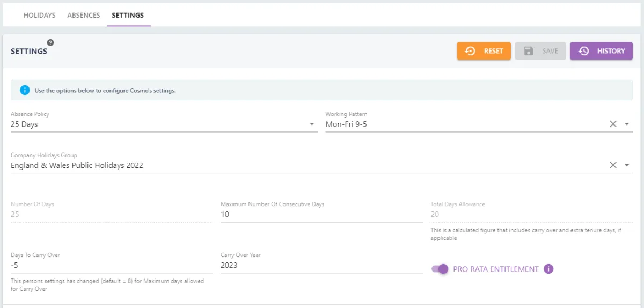Click the Days To Carry Over field
This screenshot has width=644, height=308.
112,265
